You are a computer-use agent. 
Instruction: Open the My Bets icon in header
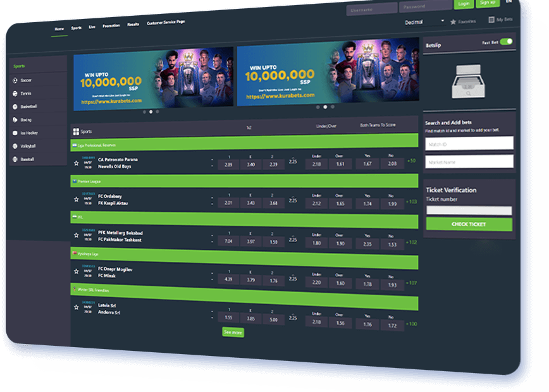[x=491, y=20]
